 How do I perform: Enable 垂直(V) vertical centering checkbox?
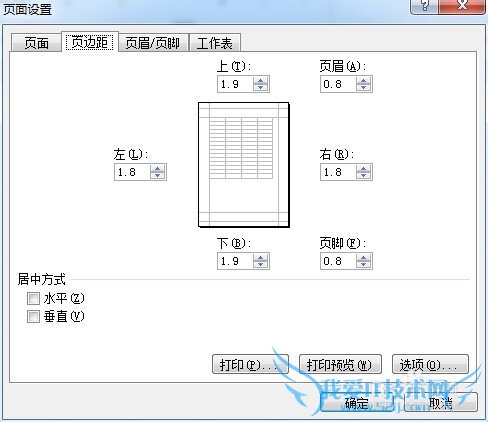tap(33, 316)
